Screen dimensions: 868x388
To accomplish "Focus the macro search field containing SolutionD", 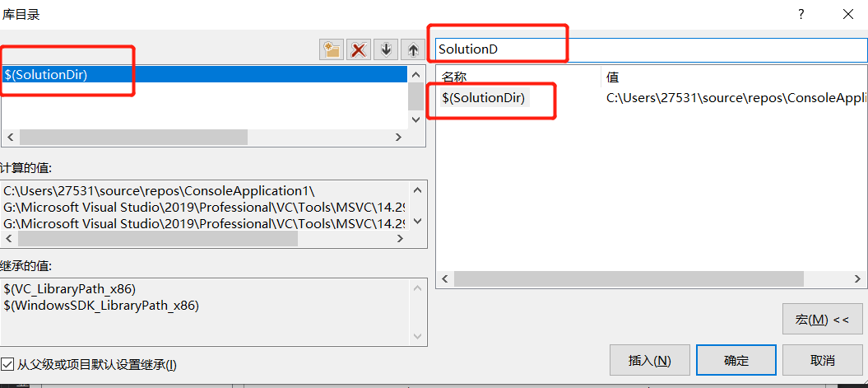I will tap(651, 49).
